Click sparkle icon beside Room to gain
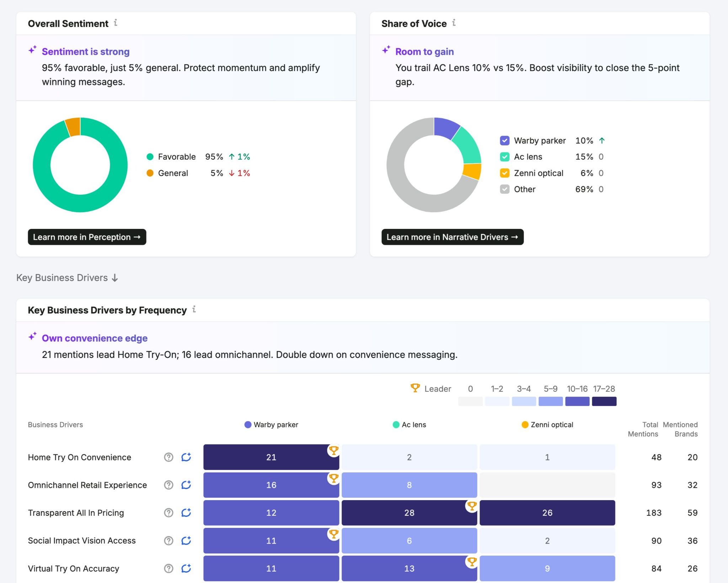728x583 pixels. click(386, 50)
